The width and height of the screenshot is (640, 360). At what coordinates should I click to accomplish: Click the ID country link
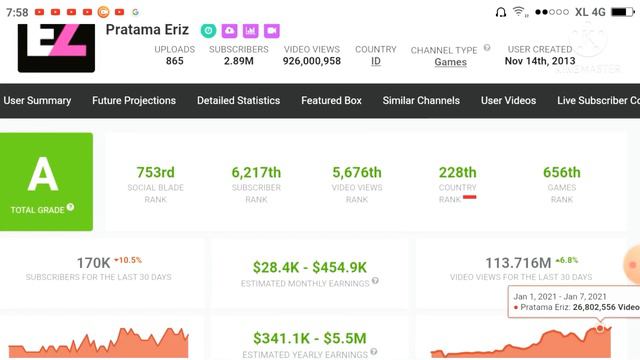point(376,61)
